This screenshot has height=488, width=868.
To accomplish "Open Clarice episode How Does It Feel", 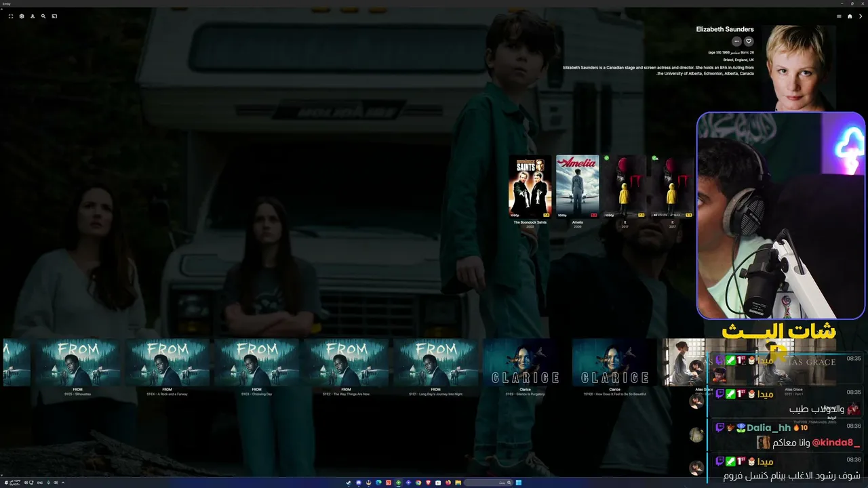I will tap(614, 363).
